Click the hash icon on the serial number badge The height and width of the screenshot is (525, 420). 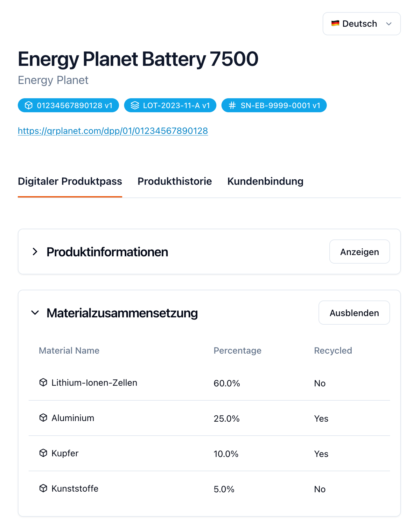click(232, 105)
